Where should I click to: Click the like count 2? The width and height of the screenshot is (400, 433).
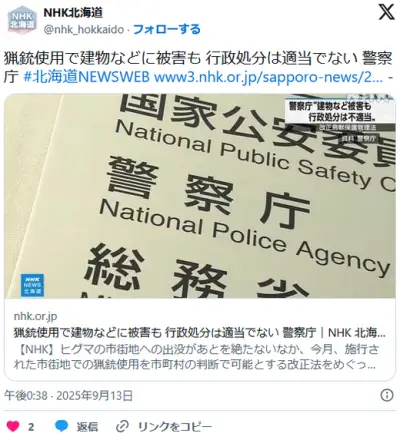pyautogui.click(x=31, y=427)
